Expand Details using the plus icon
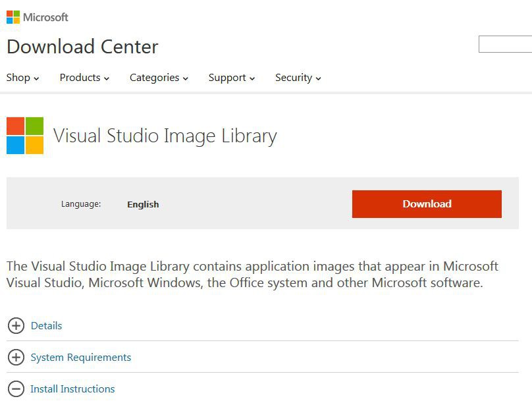The width and height of the screenshot is (532, 403). pyautogui.click(x=16, y=325)
